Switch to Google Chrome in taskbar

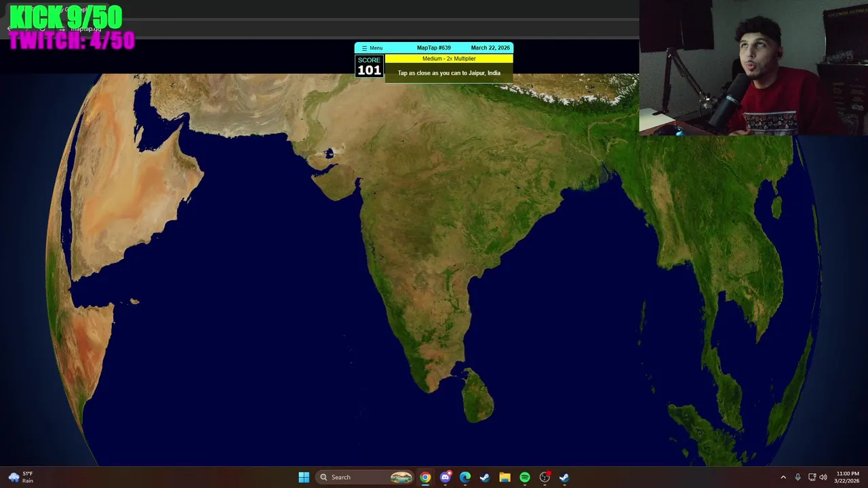point(425,477)
